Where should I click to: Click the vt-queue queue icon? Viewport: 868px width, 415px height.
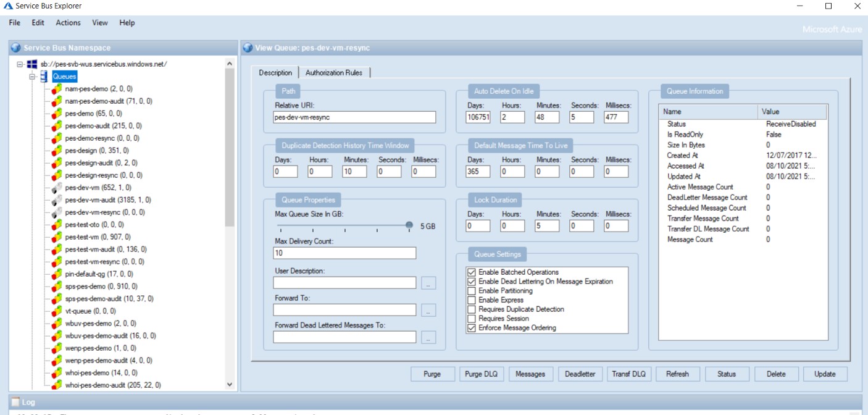56,311
